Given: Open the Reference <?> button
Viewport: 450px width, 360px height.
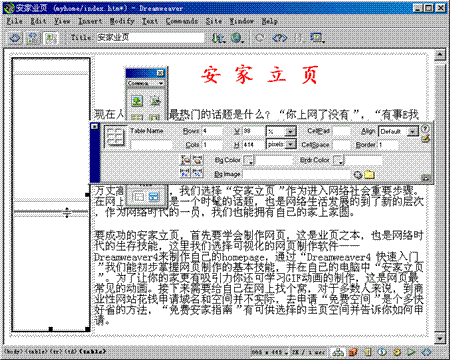Looking at the screenshot, I should pos(280,38).
